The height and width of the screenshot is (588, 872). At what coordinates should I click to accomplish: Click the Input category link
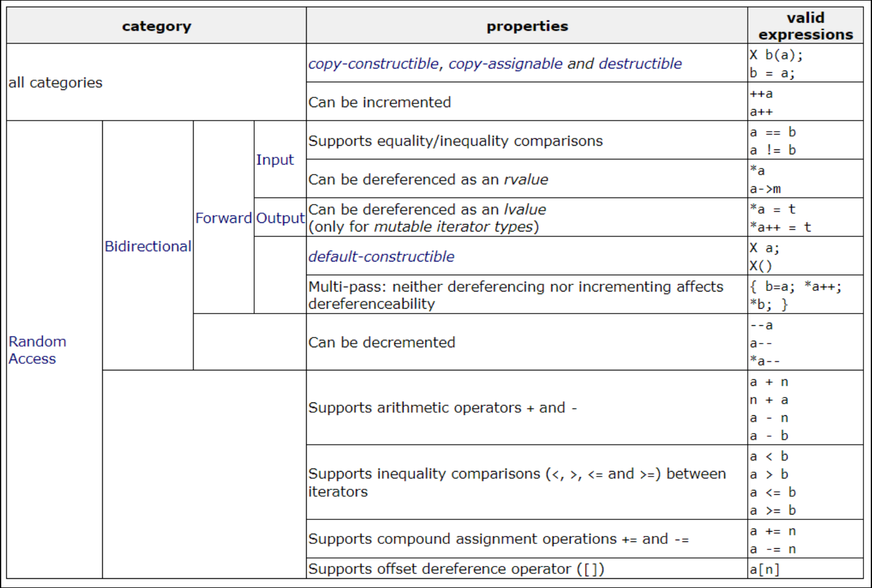pyautogui.click(x=275, y=160)
